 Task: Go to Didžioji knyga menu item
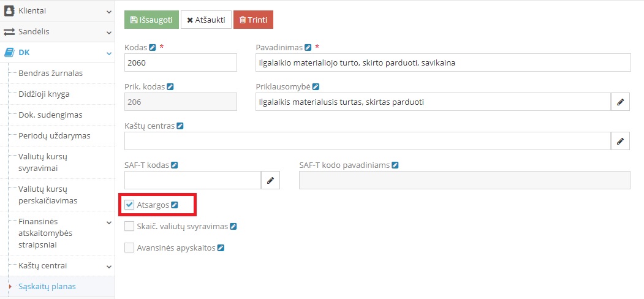pyautogui.click(x=44, y=94)
